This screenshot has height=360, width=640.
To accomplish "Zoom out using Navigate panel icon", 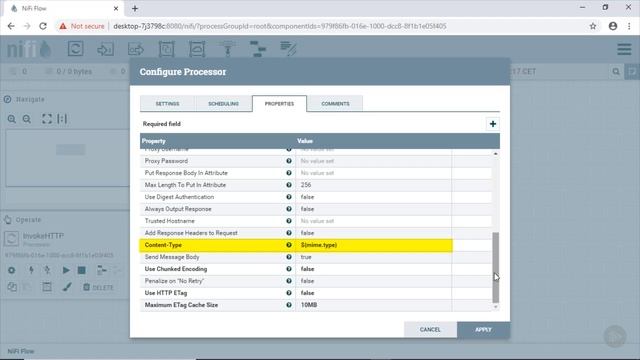I will pyautogui.click(x=27, y=119).
